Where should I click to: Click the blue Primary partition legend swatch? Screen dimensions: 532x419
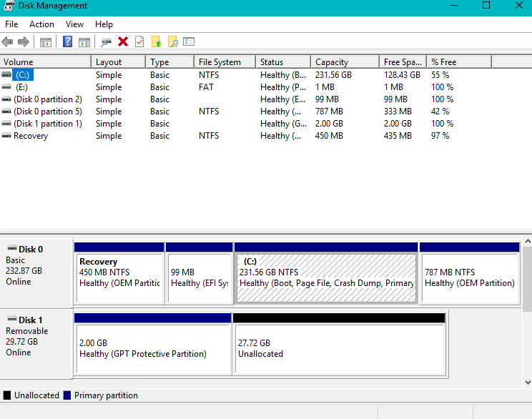pos(67,395)
